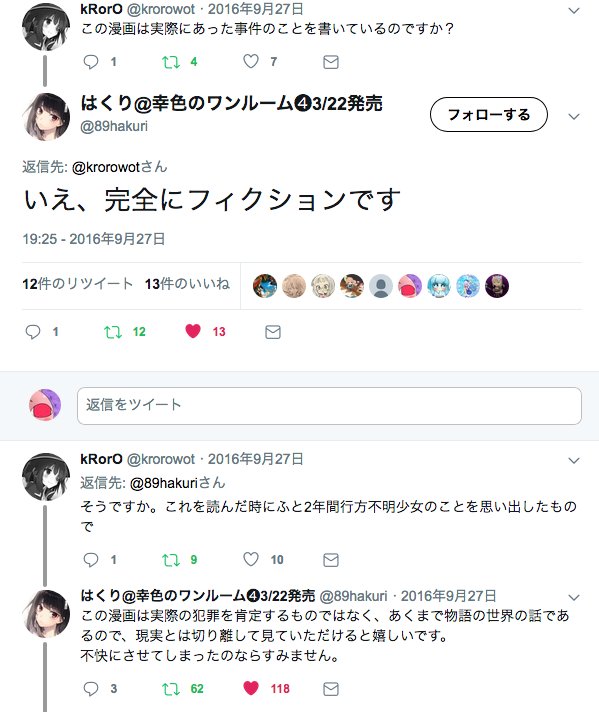599x712 pixels.
Task: Click reply icon with 3 replies on last tweet
Action: (91, 689)
